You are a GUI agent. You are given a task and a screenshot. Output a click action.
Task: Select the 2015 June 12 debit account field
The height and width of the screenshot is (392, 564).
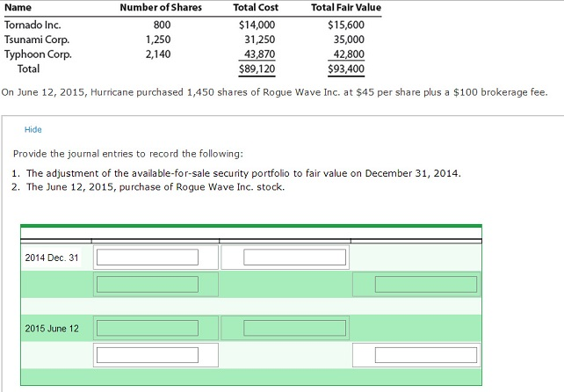coord(148,328)
